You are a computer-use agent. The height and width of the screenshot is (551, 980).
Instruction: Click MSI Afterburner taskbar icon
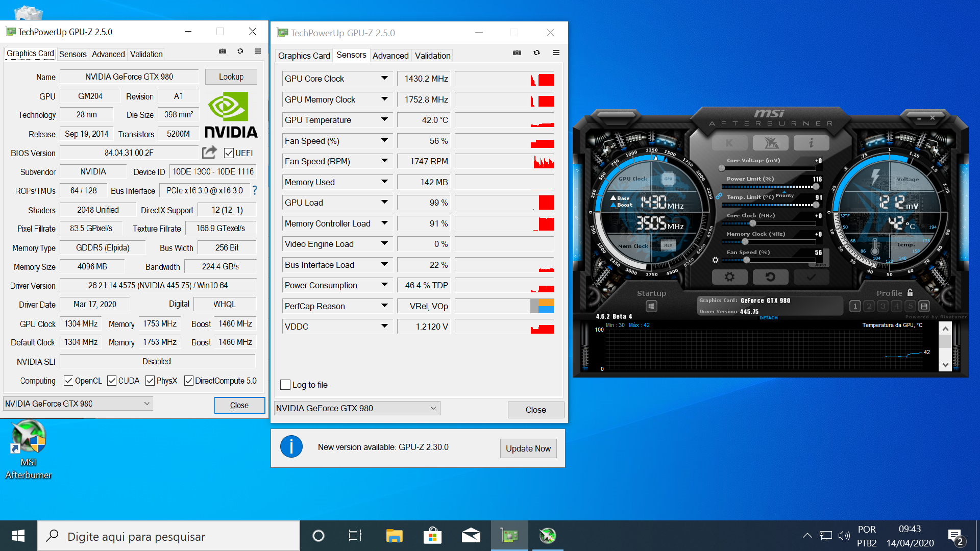[548, 536]
